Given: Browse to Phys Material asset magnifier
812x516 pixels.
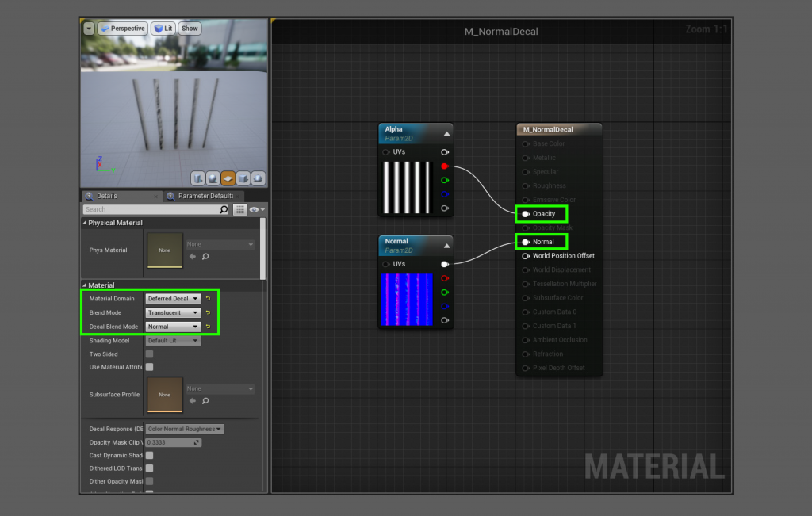Looking at the screenshot, I should pyautogui.click(x=205, y=257).
